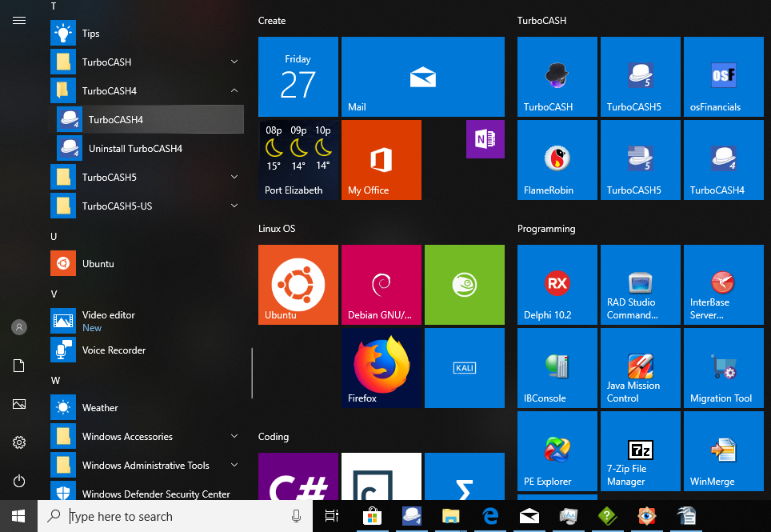
Task: Open Task View on the taskbar
Action: click(x=332, y=516)
